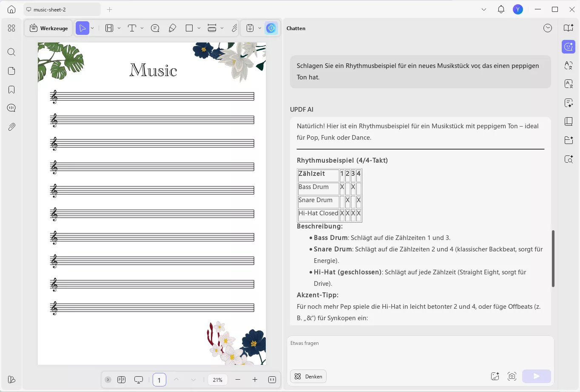This screenshot has height=392, width=580.
Task: Start slideshow presentation icon
Action: point(139,380)
